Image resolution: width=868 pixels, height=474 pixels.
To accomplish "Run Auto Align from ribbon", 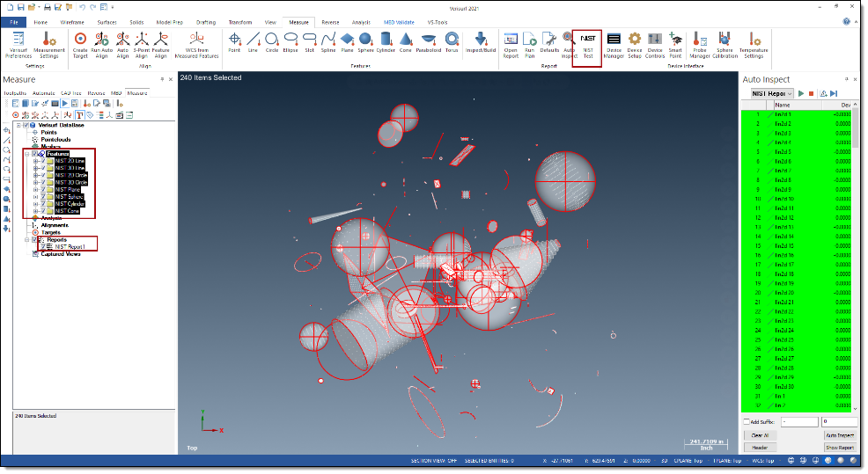I will (101, 45).
